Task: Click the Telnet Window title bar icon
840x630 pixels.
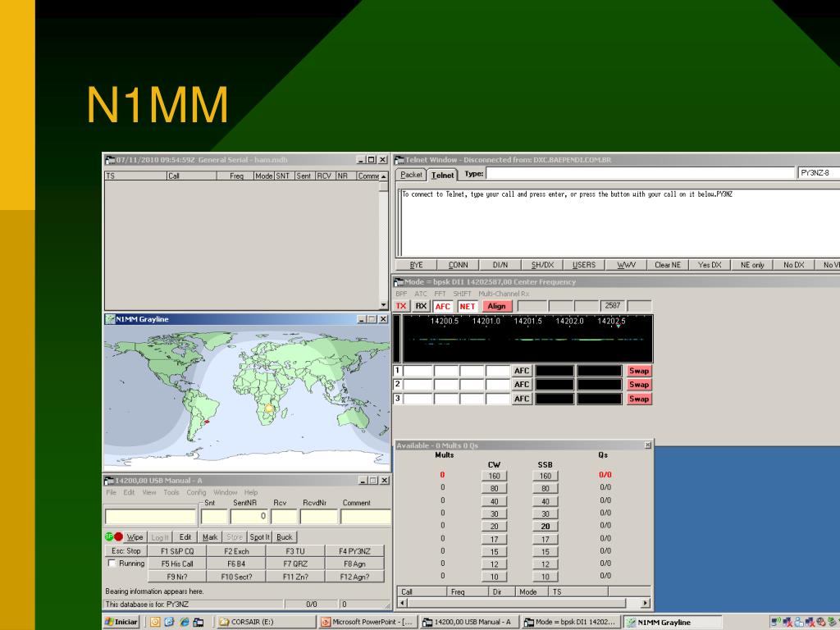Action: pyautogui.click(x=399, y=160)
